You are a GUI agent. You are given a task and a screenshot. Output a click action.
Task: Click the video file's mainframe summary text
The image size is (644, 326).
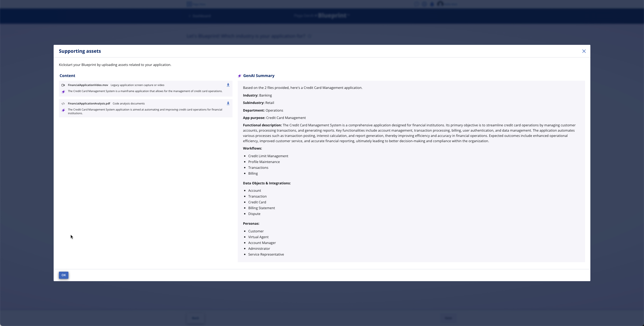(x=145, y=91)
